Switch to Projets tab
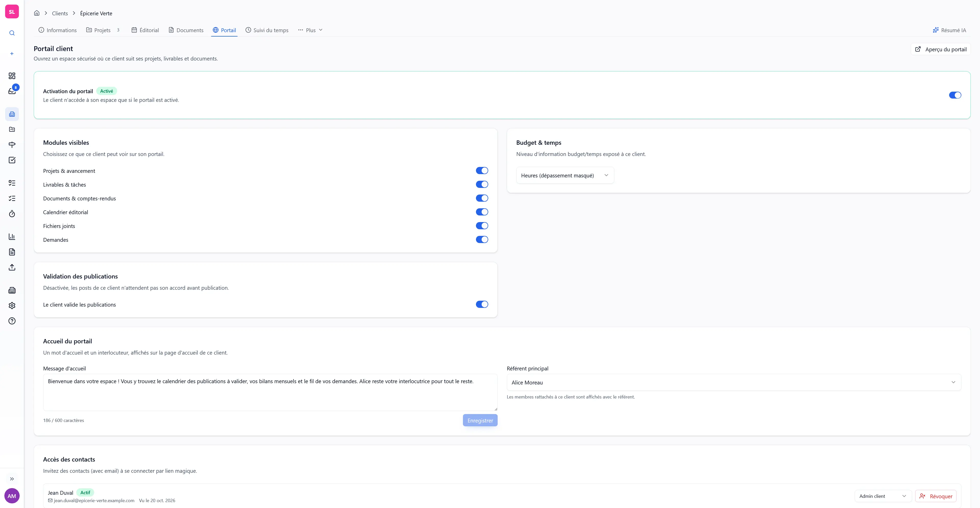980x508 pixels. (x=103, y=30)
